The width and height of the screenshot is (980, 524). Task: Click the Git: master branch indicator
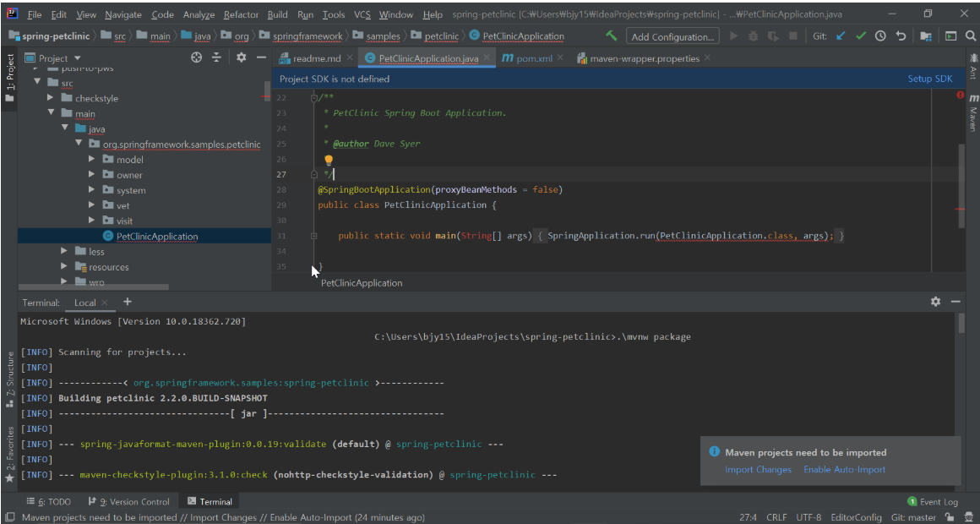[x=914, y=517]
